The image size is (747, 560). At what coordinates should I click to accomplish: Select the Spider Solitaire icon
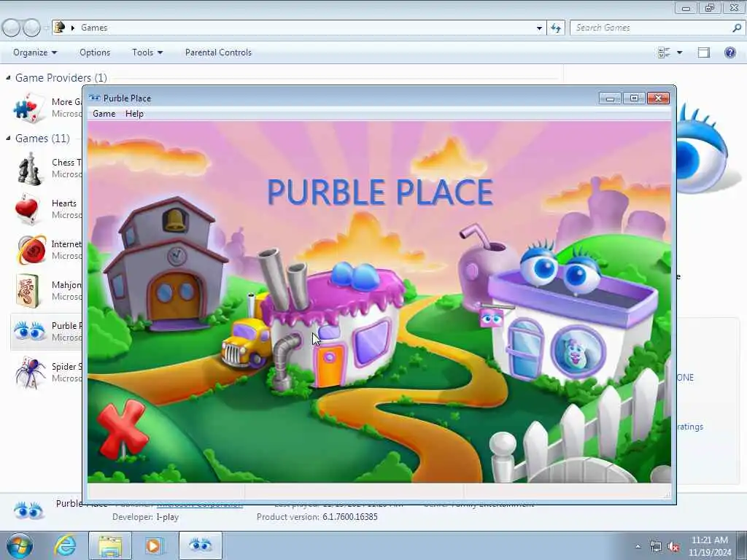tap(29, 373)
